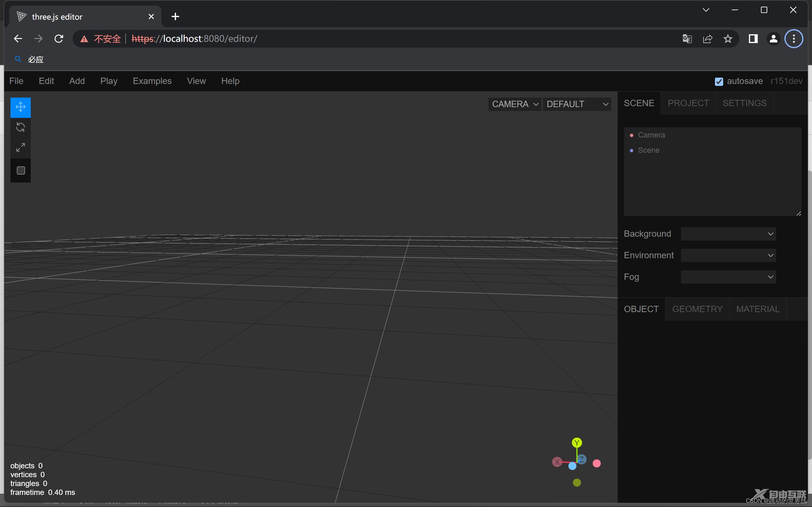Expand the Fog dropdown
Image resolution: width=812 pixels, height=507 pixels.
pos(729,277)
